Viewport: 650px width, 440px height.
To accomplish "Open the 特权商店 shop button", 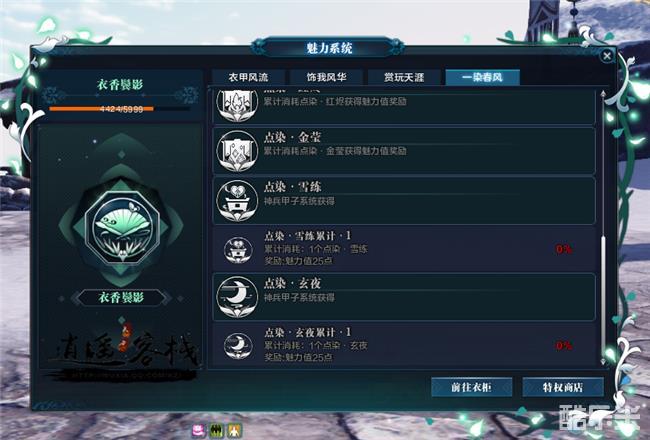I will (x=563, y=387).
